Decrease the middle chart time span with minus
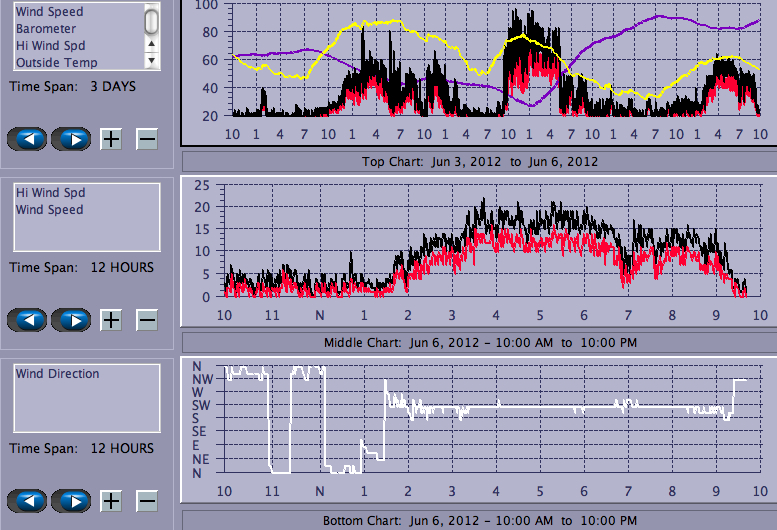The height and width of the screenshot is (530, 777). (x=147, y=320)
